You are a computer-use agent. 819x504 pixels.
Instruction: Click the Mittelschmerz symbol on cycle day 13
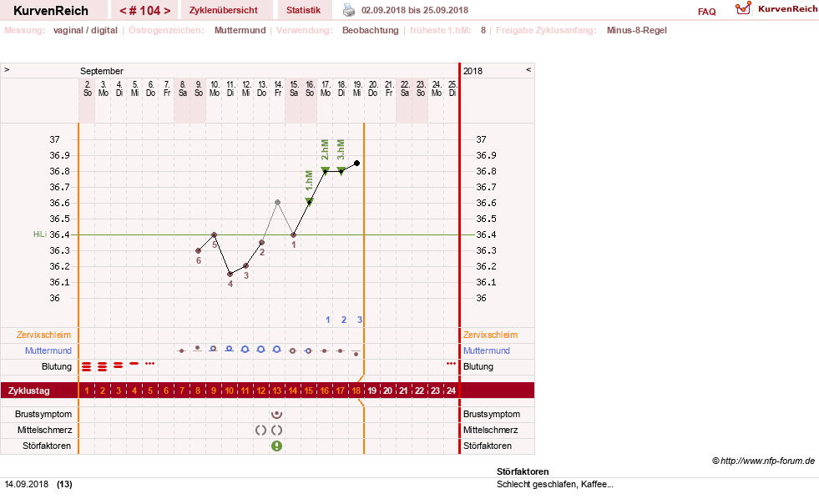coord(277,431)
